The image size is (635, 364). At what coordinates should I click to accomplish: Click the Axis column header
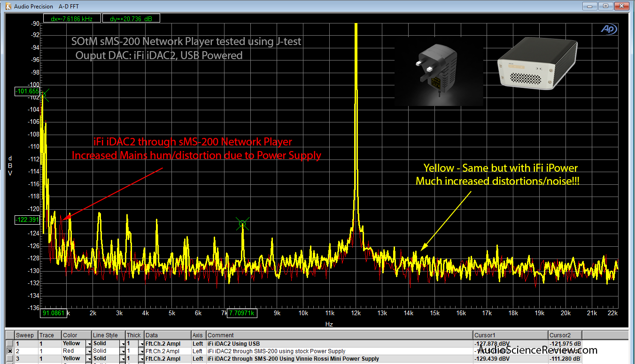click(x=199, y=335)
